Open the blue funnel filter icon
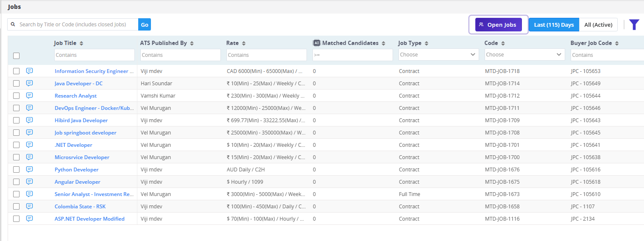644x241 pixels. pyautogui.click(x=634, y=25)
